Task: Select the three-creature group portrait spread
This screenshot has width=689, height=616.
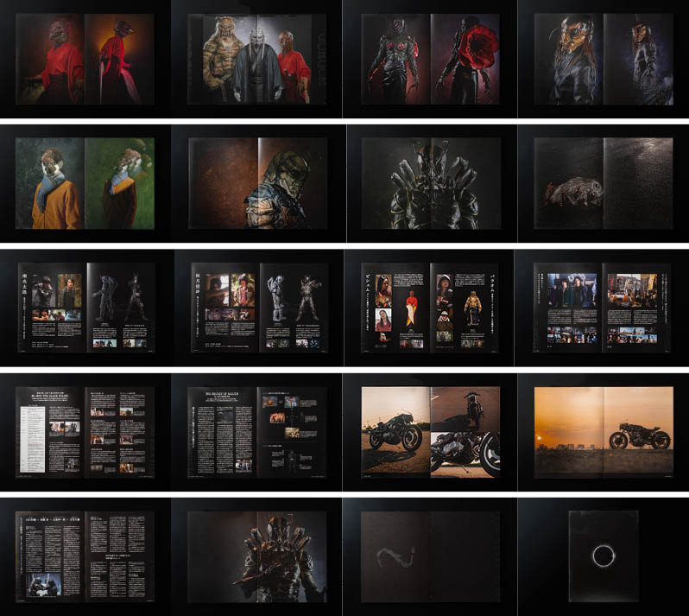Action: (257, 60)
